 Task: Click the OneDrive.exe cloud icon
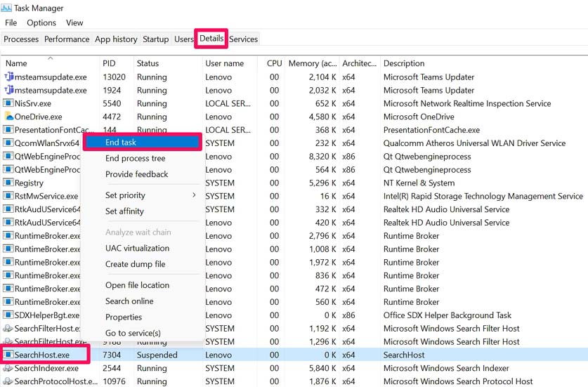click(8, 117)
